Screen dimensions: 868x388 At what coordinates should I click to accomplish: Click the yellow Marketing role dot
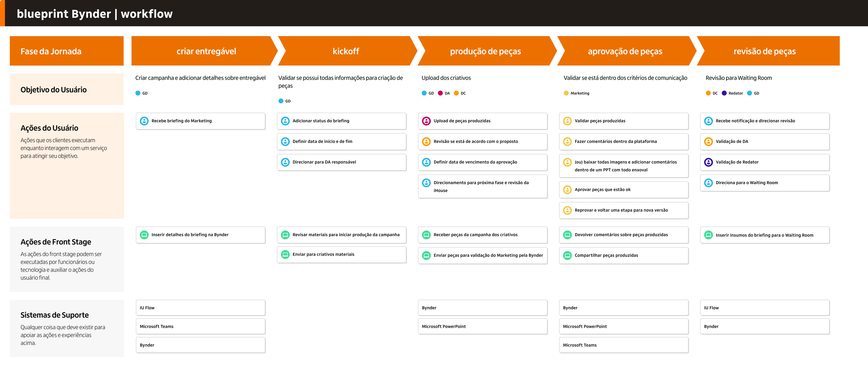click(x=566, y=93)
